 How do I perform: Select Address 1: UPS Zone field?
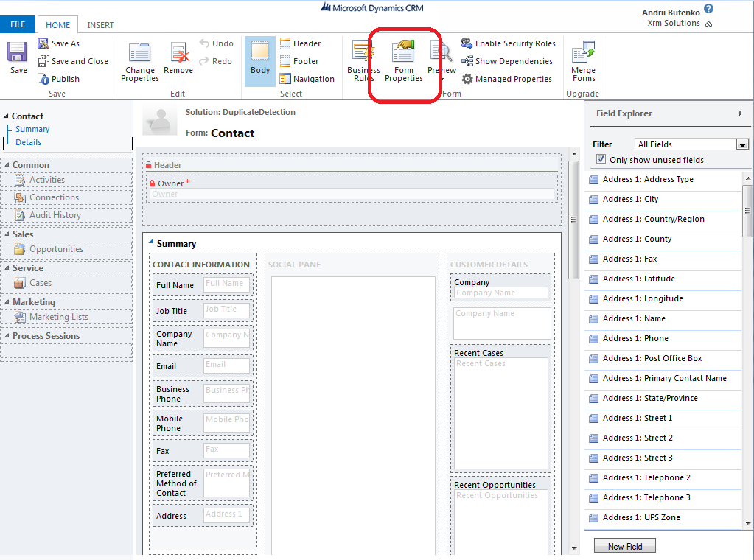(x=664, y=518)
